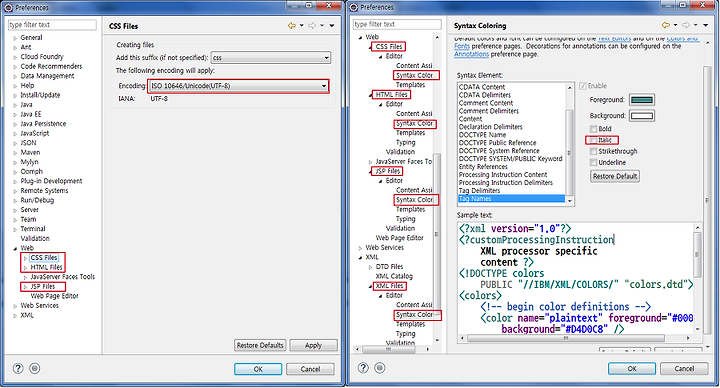Select Tag Delimiters syntax element
This screenshot has width=720, height=388.
479,191
